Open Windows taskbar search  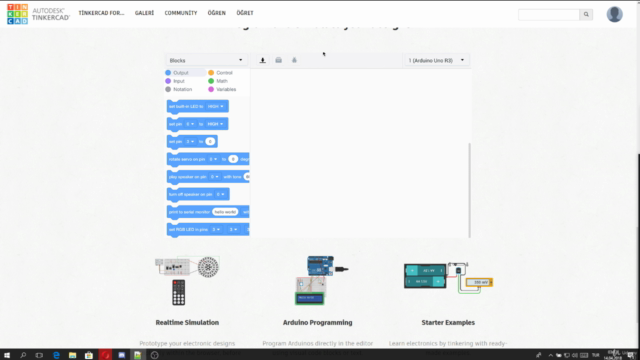23,355
